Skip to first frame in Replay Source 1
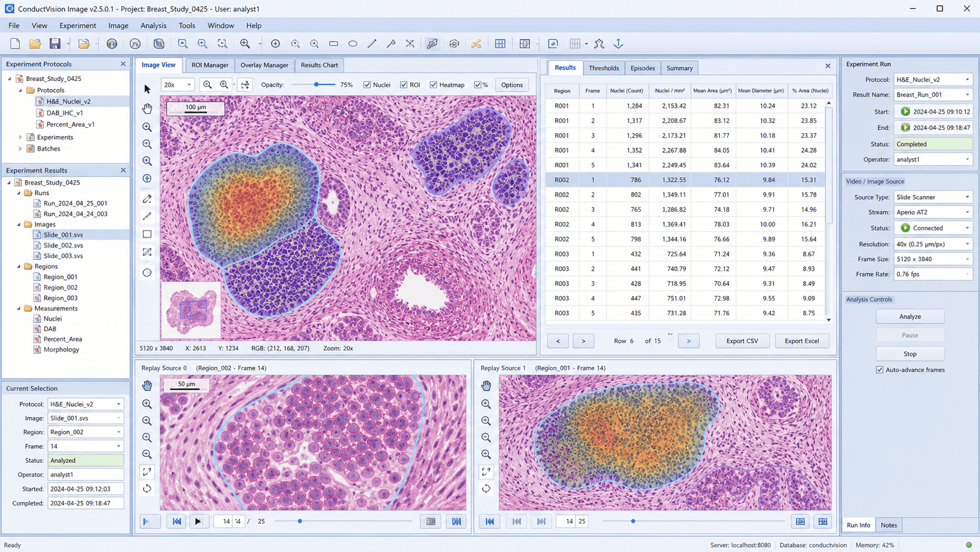 click(x=489, y=521)
